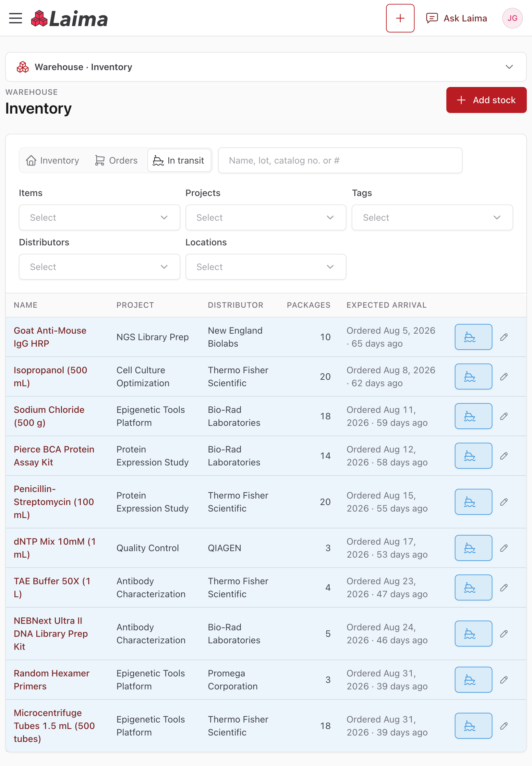This screenshot has height=766, width=532.
Task: Click the ship icon for dNTP Mix 10mM
Action: 473,548
